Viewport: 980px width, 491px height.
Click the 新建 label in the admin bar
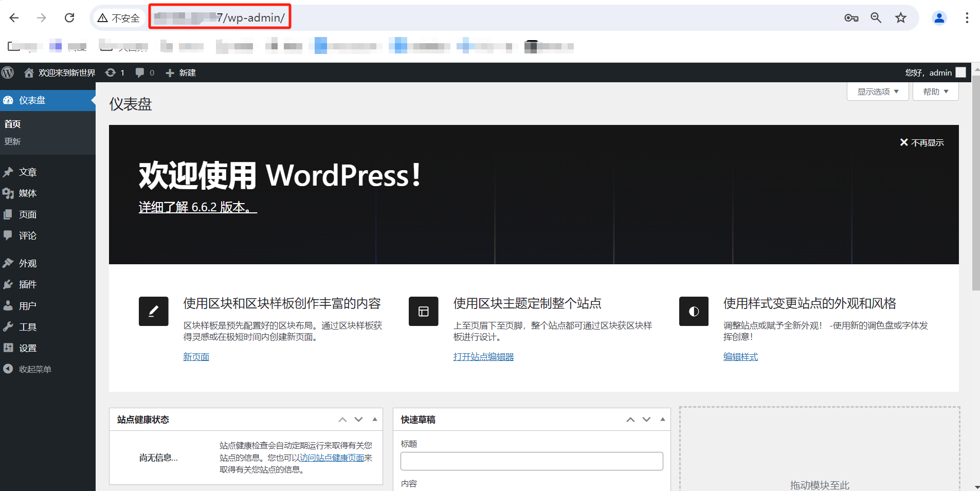[188, 73]
